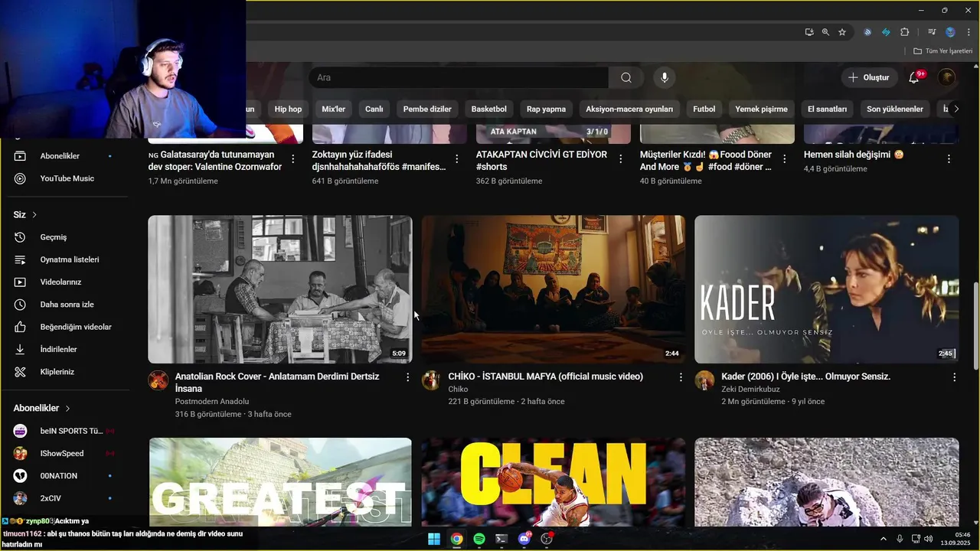Open Tüm Yer İşaretleri bookmarks folder

942,51
